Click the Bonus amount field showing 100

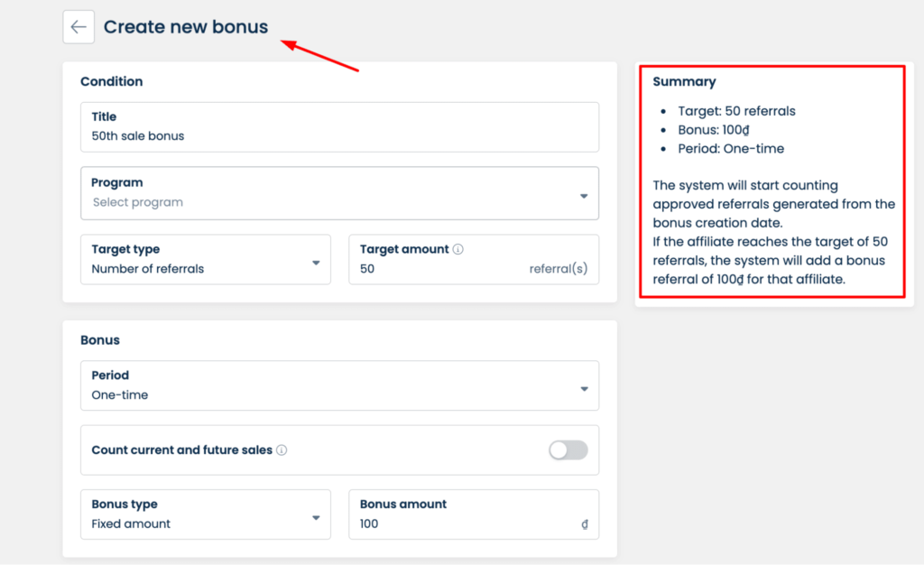460,523
